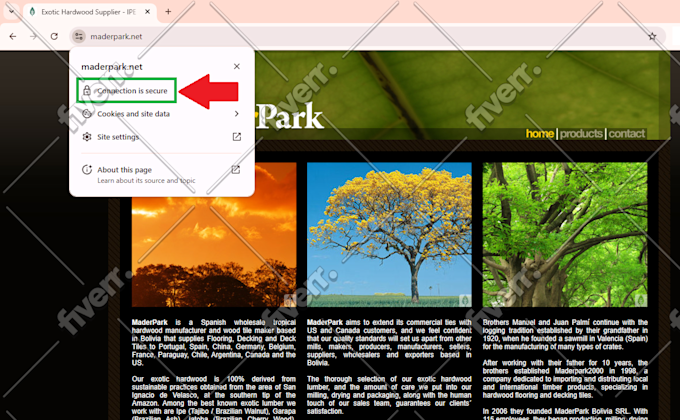Viewport: 680px width, 420px height.
Task: Close the Exotic Hardwood Supplier tab
Action: 147,12
